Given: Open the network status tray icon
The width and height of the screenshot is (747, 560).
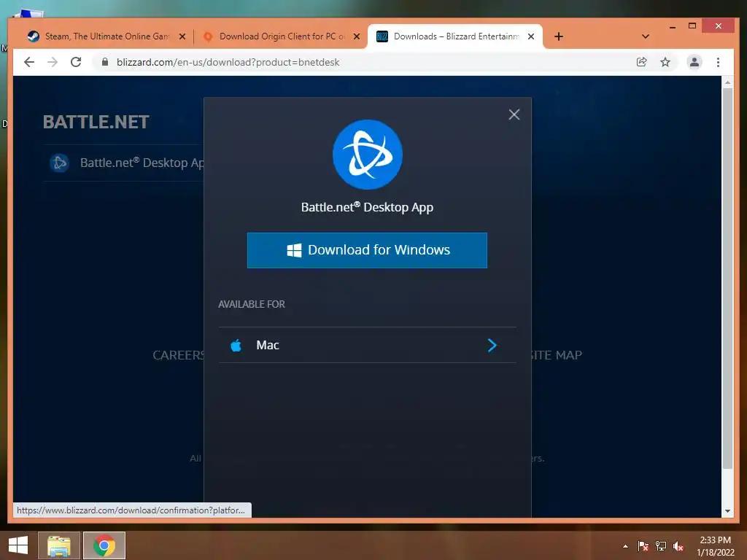Looking at the screenshot, I should pos(661,546).
